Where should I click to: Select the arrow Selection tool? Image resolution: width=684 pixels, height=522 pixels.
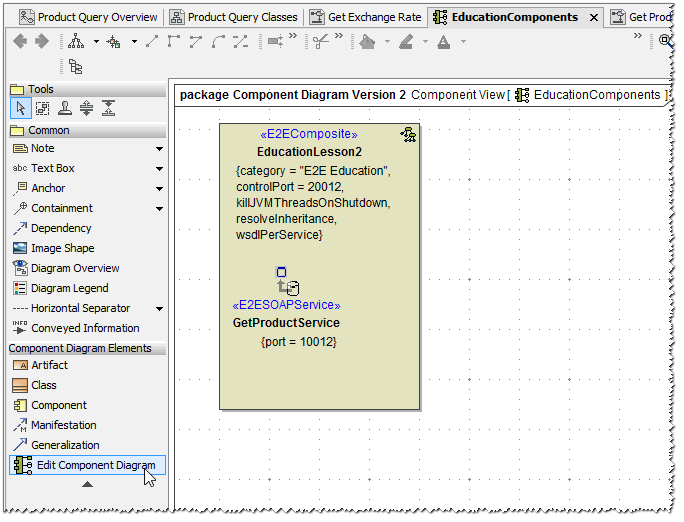(20, 109)
